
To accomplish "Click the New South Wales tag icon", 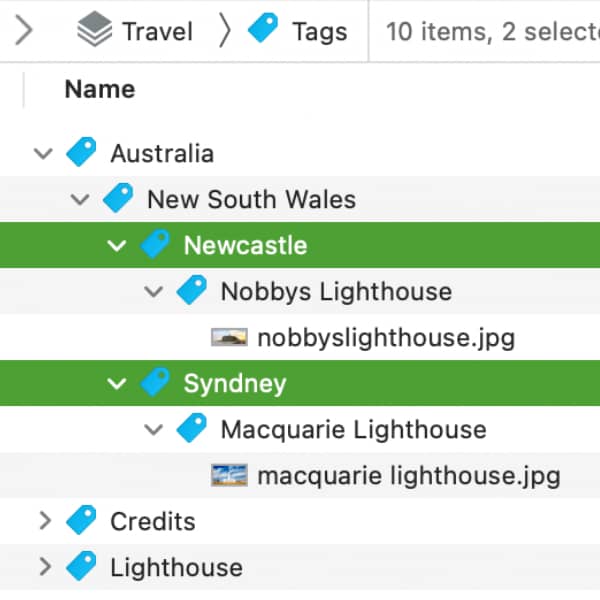I will [118, 198].
